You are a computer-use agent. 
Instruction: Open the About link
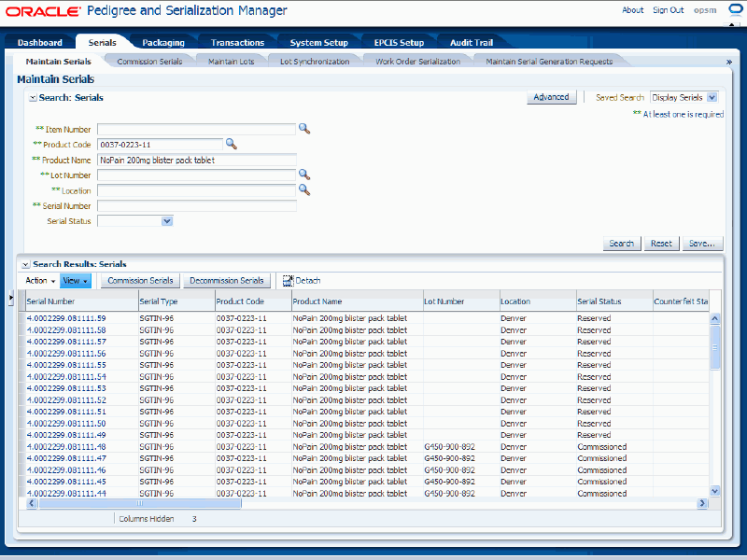point(632,10)
